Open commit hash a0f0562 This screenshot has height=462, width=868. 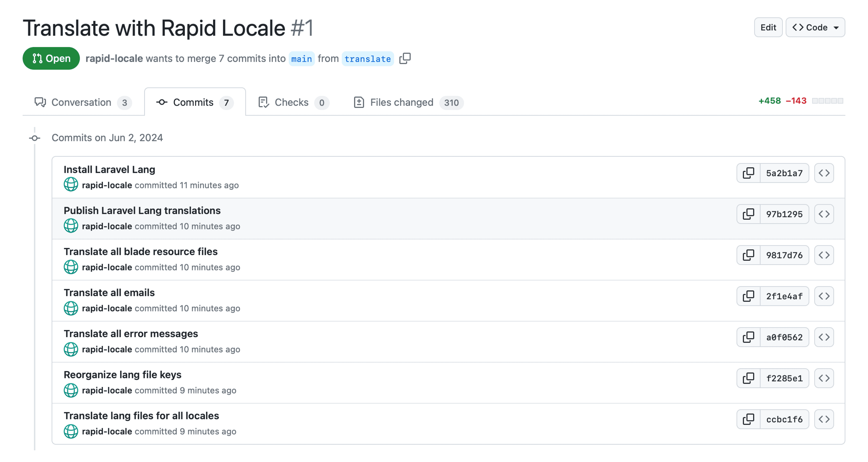pyautogui.click(x=784, y=337)
